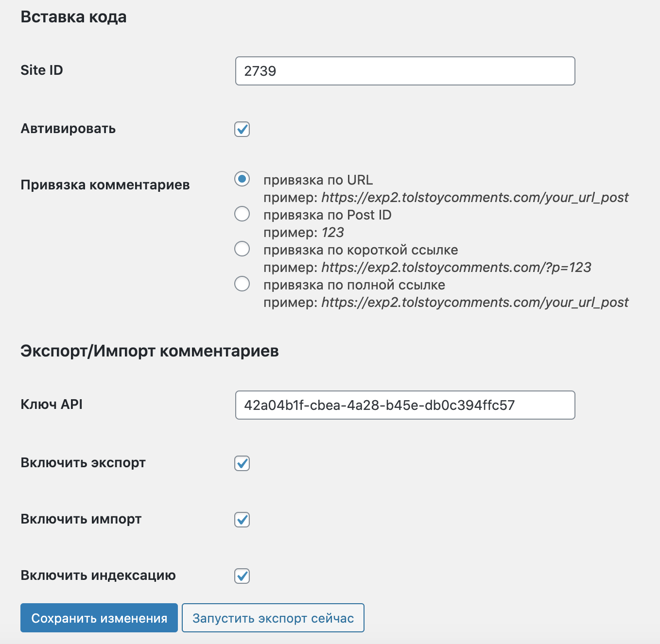Toggle the Включить экспорт checkbox
This screenshot has height=644, width=660.
coord(242,463)
